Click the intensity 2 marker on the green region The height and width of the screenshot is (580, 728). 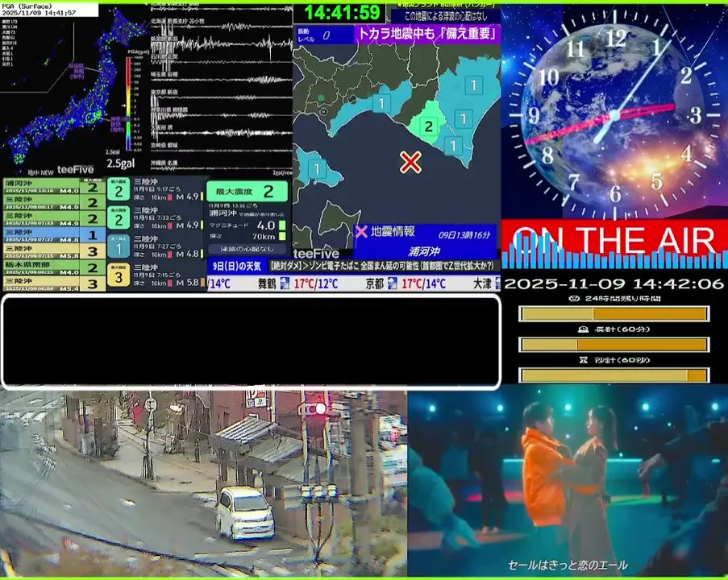[428, 126]
